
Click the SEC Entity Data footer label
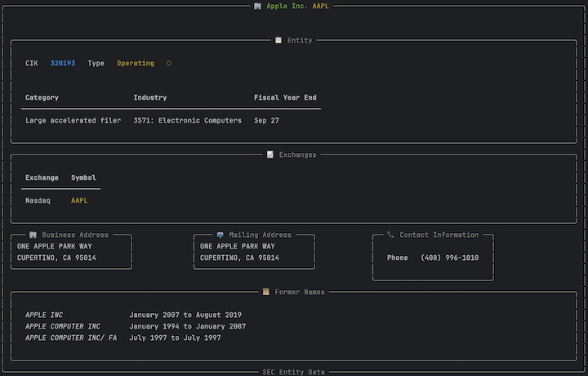(x=294, y=372)
